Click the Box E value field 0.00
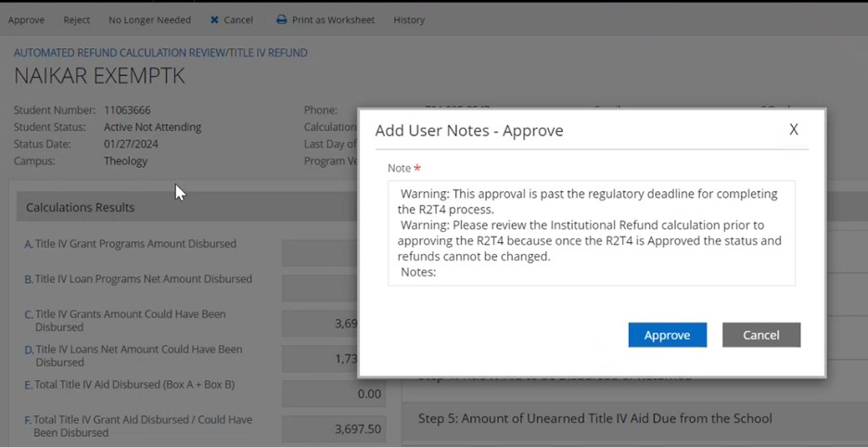The width and height of the screenshot is (868, 447). pos(334,394)
